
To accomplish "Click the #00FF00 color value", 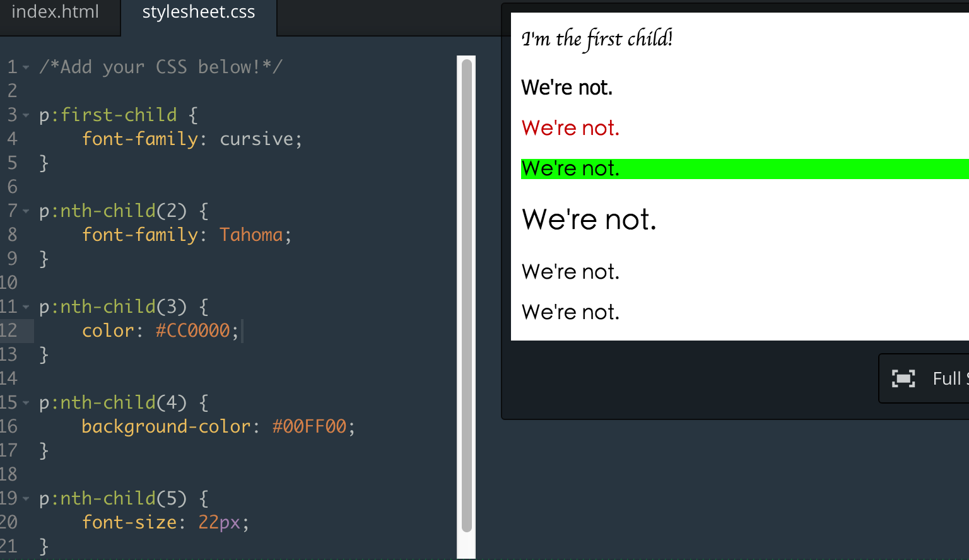I will coord(309,426).
